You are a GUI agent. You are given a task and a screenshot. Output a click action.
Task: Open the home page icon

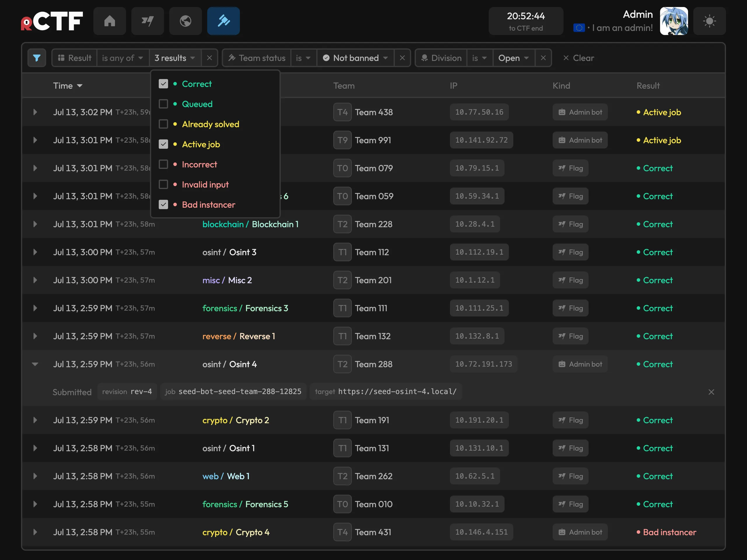pos(109,21)
